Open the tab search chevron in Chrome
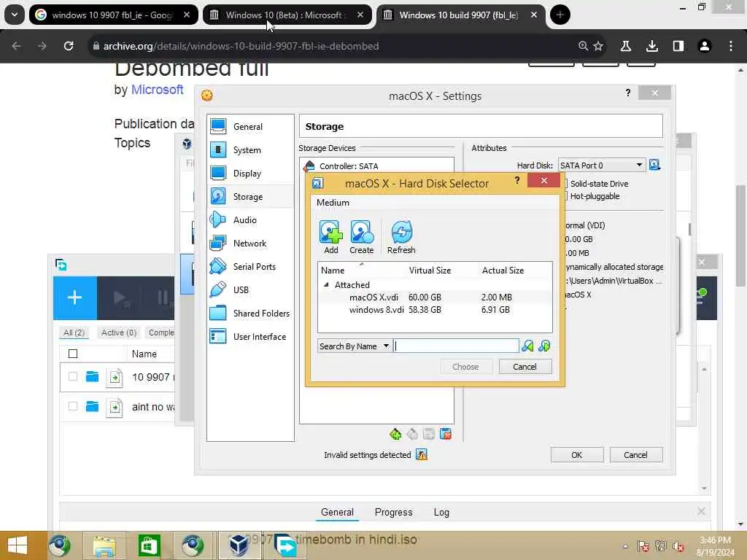The height and width of the screenshot is (560, 747). pos(15,15)
